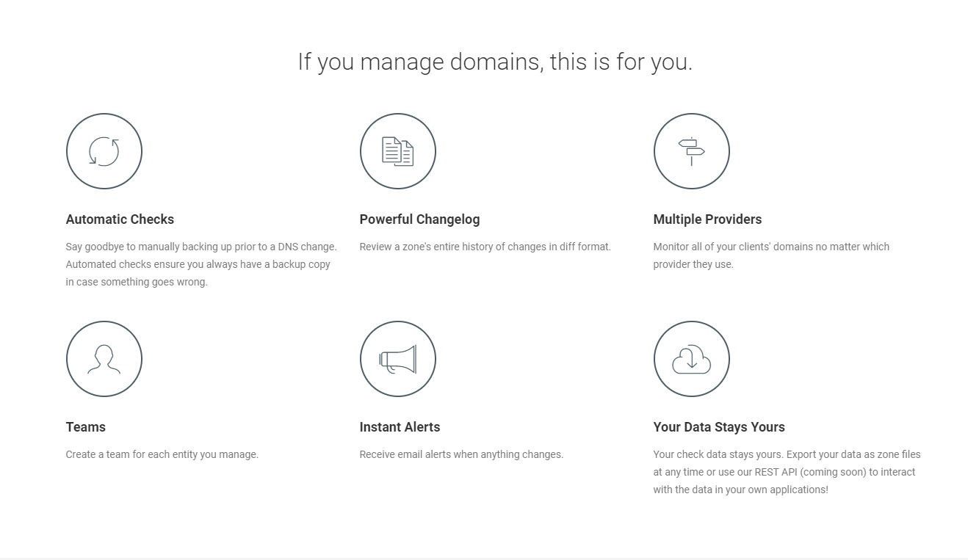Click the 'Create a team for each entity' text
968x560 pixels.
coord(162,454)
